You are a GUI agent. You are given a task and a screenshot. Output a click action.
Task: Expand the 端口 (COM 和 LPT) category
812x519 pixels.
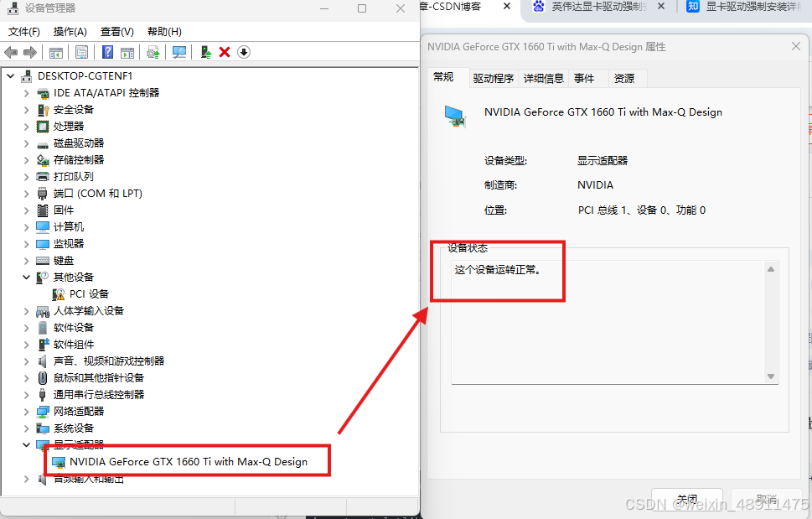point(27,194)
